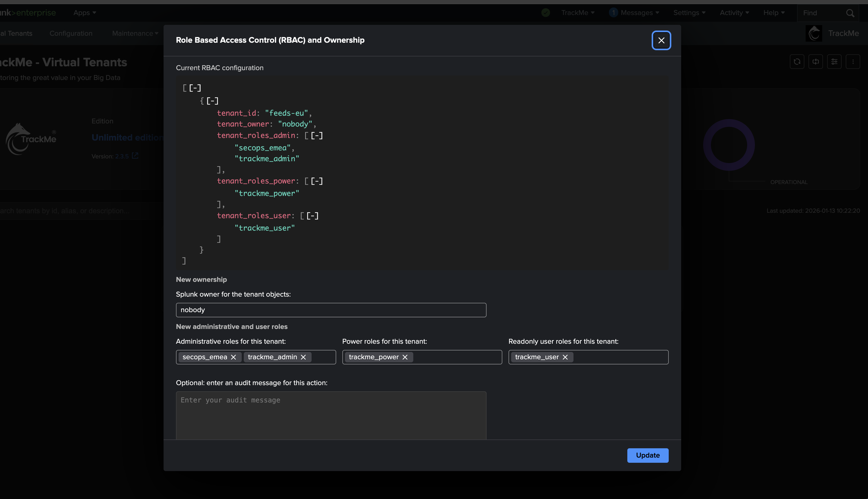Click the search magnifier icon
The image size is (868, 499).
pos(850,13)
